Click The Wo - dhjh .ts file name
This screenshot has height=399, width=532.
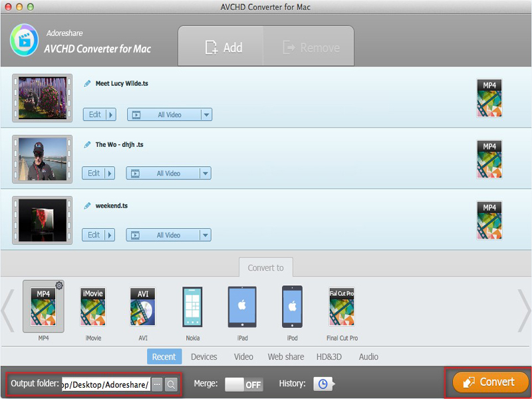[120, 144]
